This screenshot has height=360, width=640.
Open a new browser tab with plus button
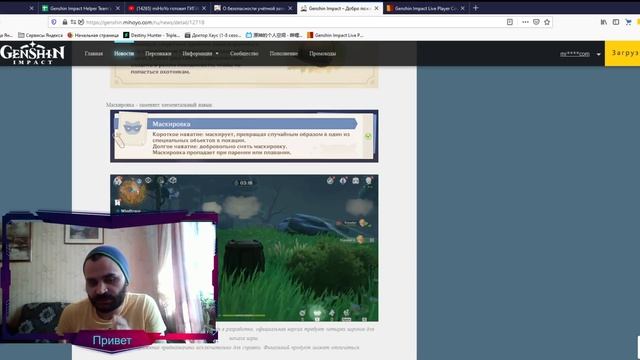click(476, 8)
